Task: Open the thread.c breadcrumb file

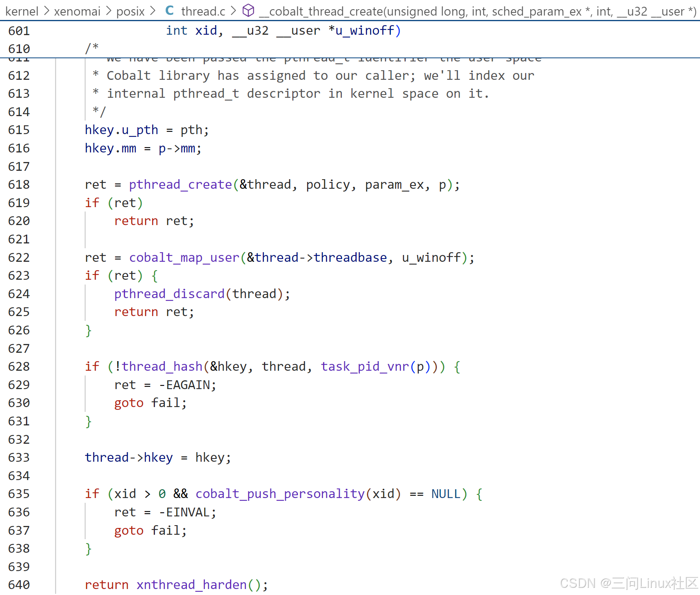Action: point(203,11)
